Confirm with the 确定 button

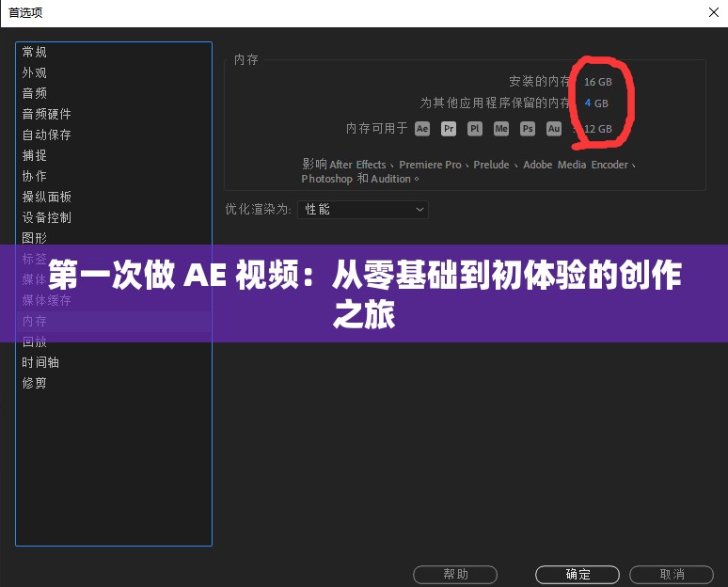(x=578, y=575)
